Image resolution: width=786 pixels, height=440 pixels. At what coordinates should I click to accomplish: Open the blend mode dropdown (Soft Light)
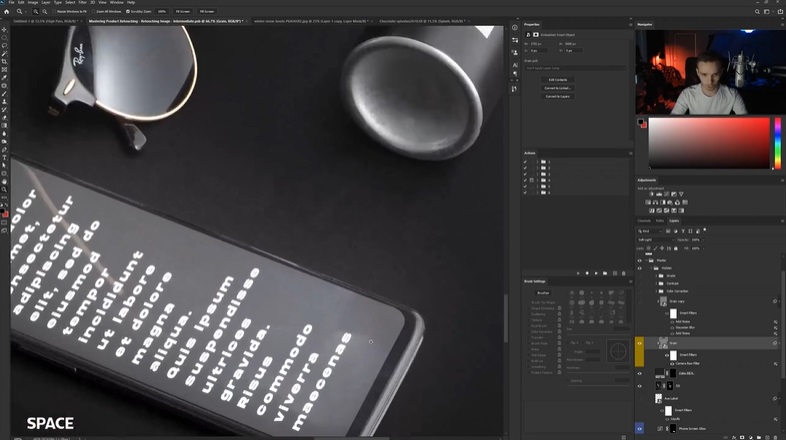click(656, 240)
